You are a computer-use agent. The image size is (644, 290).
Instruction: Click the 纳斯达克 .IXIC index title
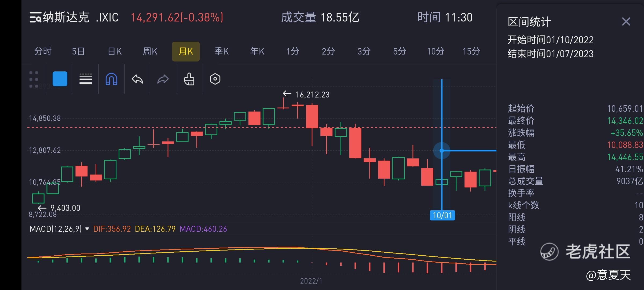point(81,17)
